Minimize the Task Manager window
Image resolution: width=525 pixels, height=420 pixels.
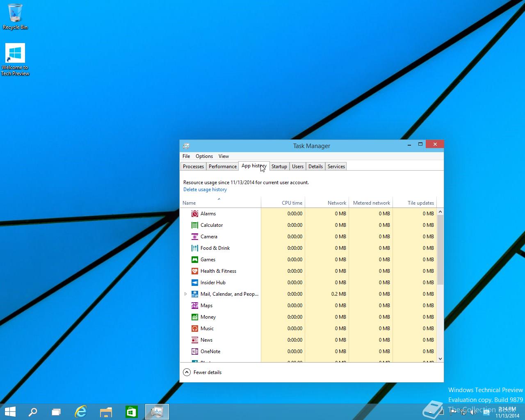click(409, 144)
